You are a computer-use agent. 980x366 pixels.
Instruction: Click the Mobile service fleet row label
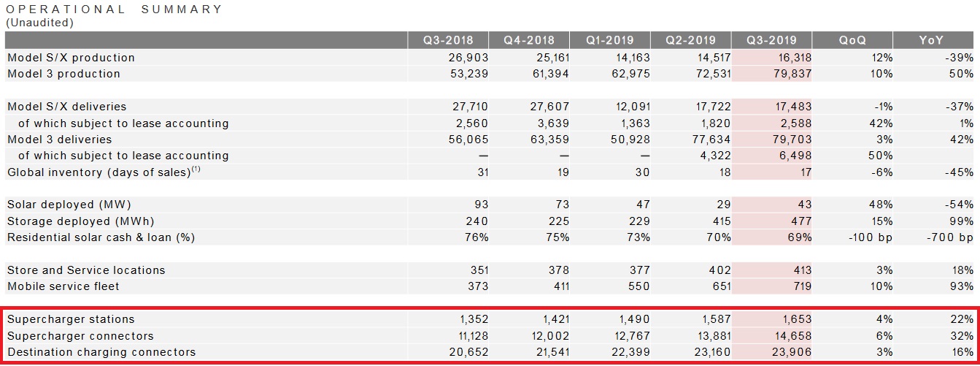point(63,286)
